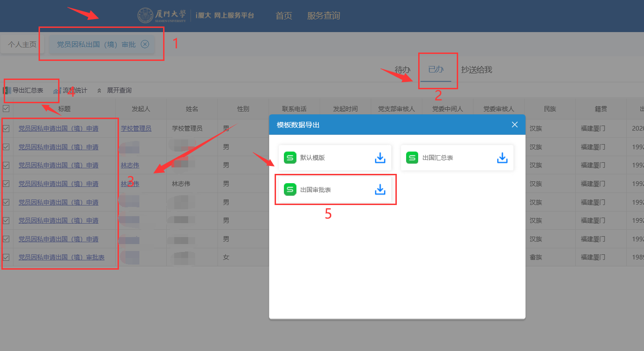Click the 流程统计 chart icon
The height and width of the screenshot is (351, 644).
(x=57, y=91)
